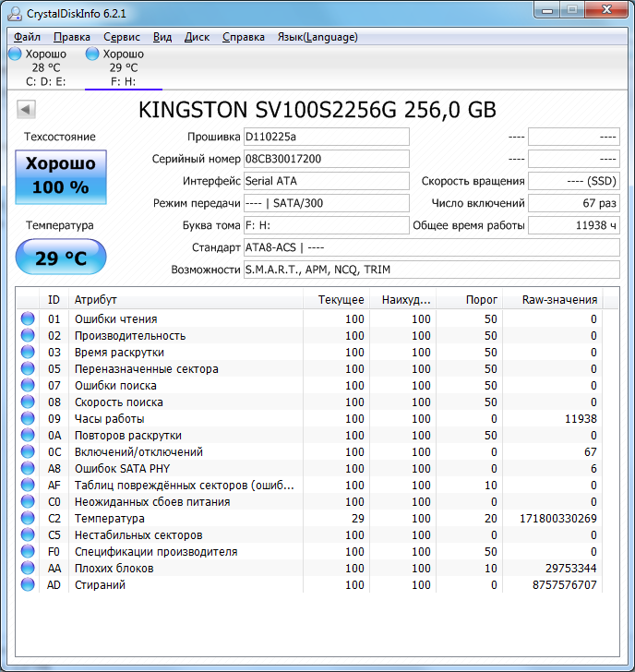Select the Ошибки чтения attribute text
635x672 pixels.
point(115,319)
